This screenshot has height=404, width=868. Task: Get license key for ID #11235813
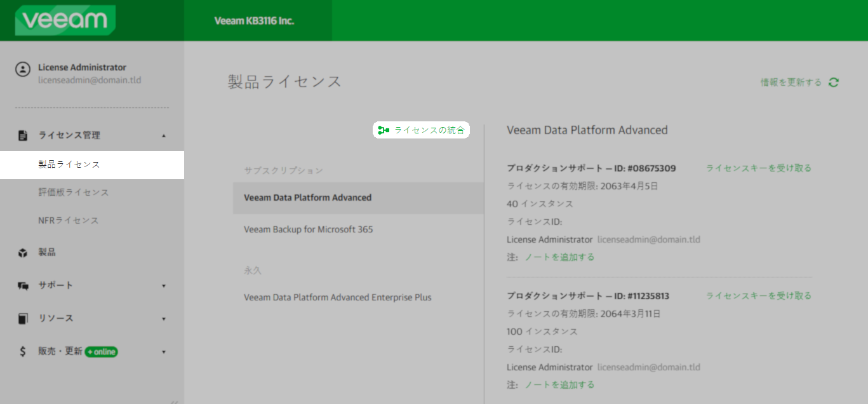759,296
